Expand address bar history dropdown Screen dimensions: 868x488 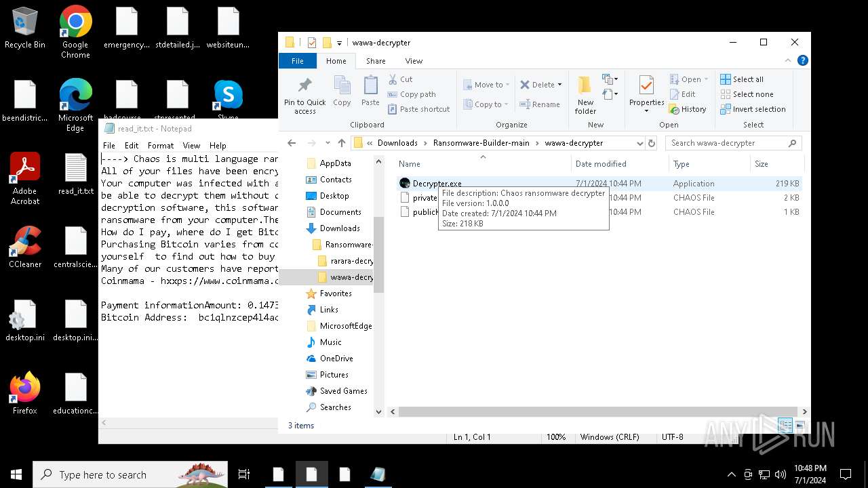coord(639,143)
